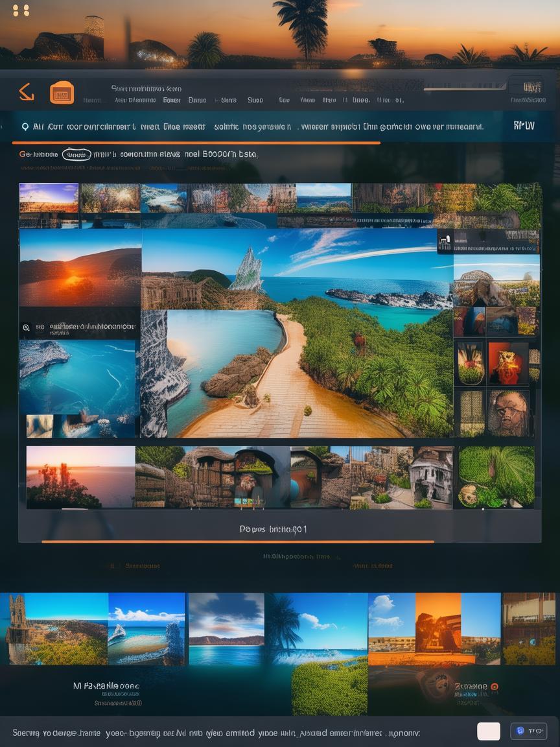Click the white square button in bottom bar
The image size is (560, 747).
489,731
